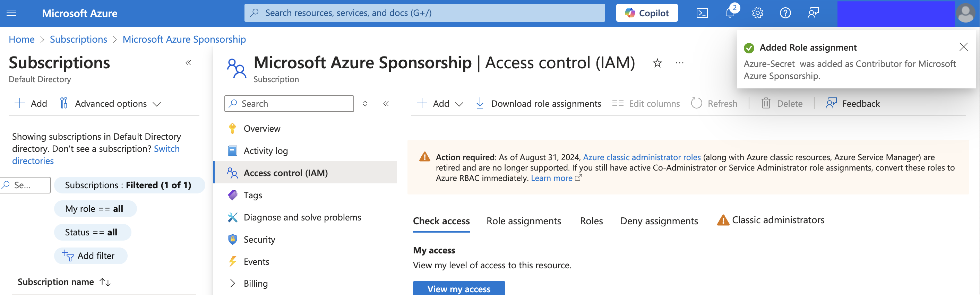The width and height of the screenshot is (980, 295).
Task: Open the Cloud Shell icon
Action: [x=702, y=13]
